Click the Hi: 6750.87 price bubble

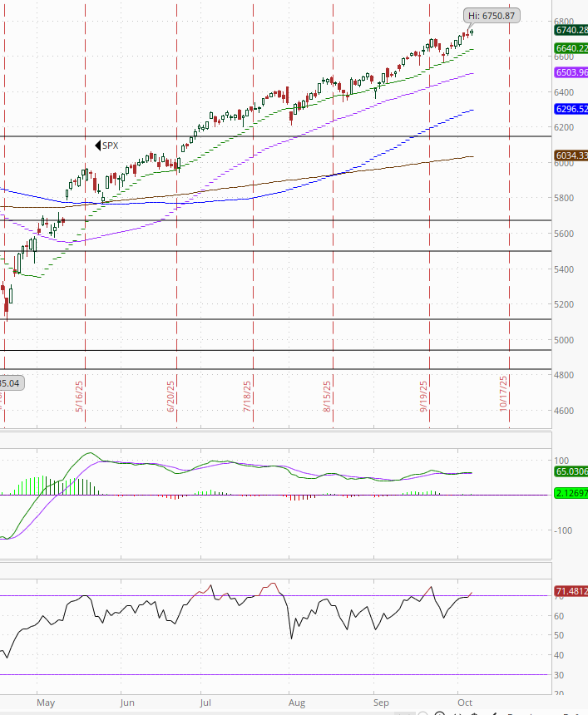pos(492,16)
